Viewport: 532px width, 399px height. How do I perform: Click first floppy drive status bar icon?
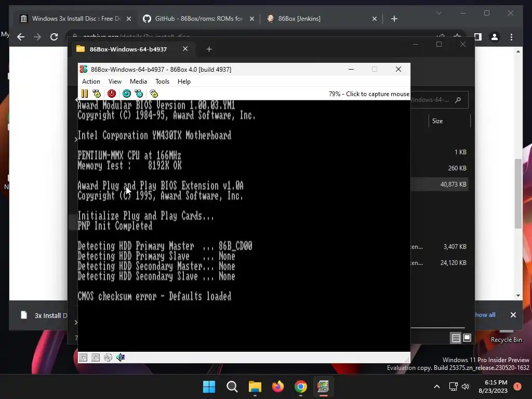(83, 357)
